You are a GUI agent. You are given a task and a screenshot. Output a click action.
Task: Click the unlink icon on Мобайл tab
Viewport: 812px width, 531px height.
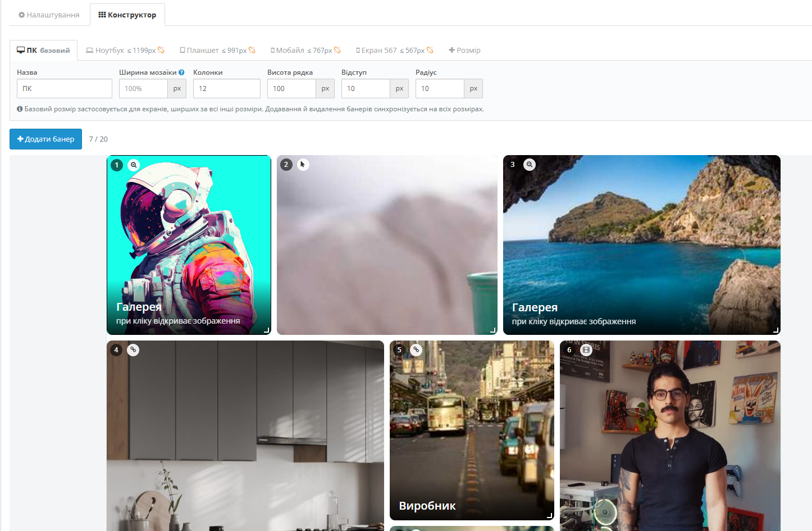pos(337,50)
